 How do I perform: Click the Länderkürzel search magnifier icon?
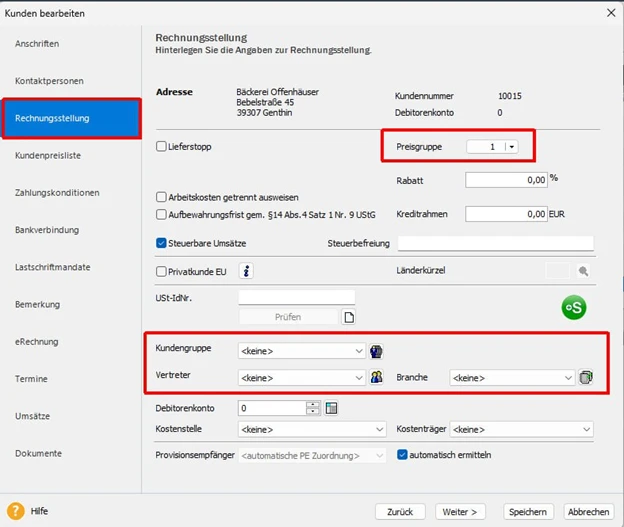(583, 271)
